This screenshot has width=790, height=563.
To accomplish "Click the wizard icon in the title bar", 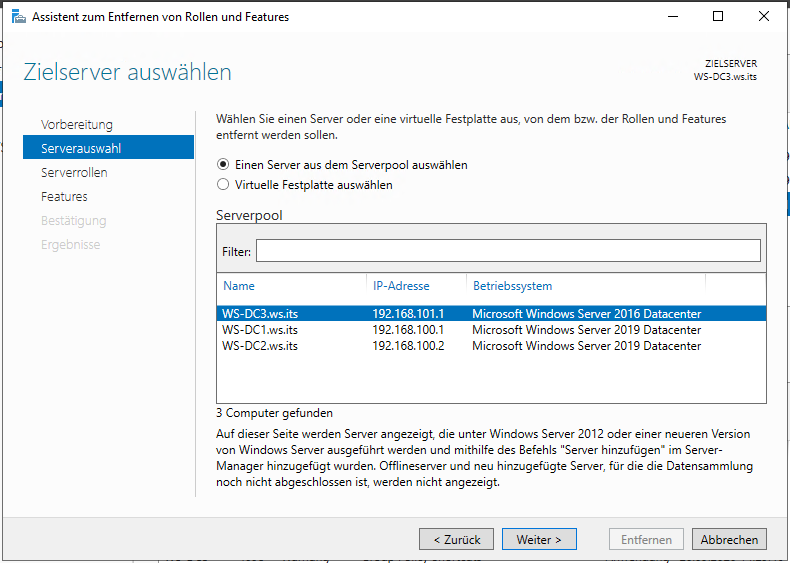I will [x=19, y=17].
